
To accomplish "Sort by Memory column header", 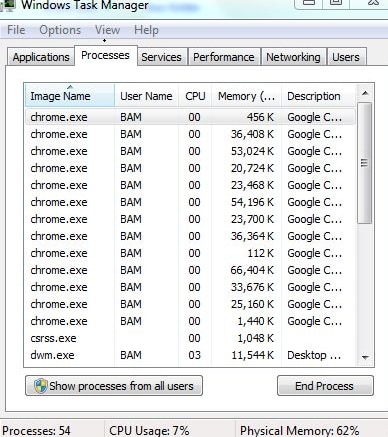I will click(x=247, y=96).
